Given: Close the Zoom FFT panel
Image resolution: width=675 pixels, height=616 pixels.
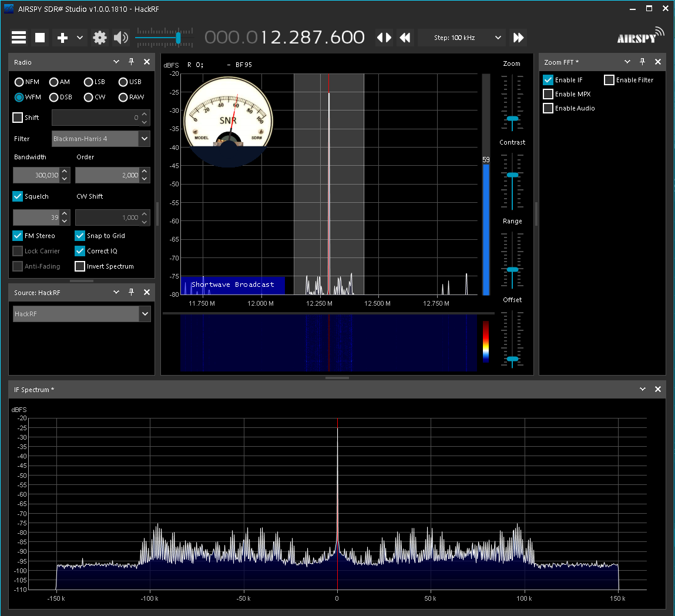Looking at the screenshot, I should click(x=658, y=62).
